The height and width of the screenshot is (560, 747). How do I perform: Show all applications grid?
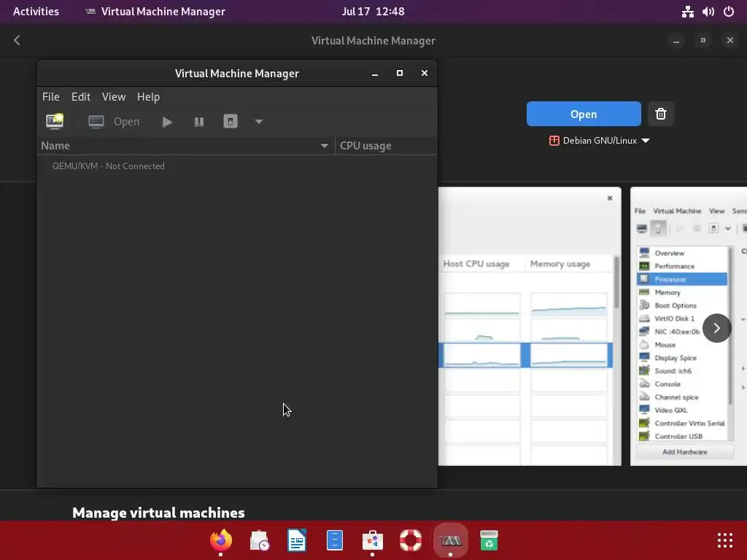[725, 540]
